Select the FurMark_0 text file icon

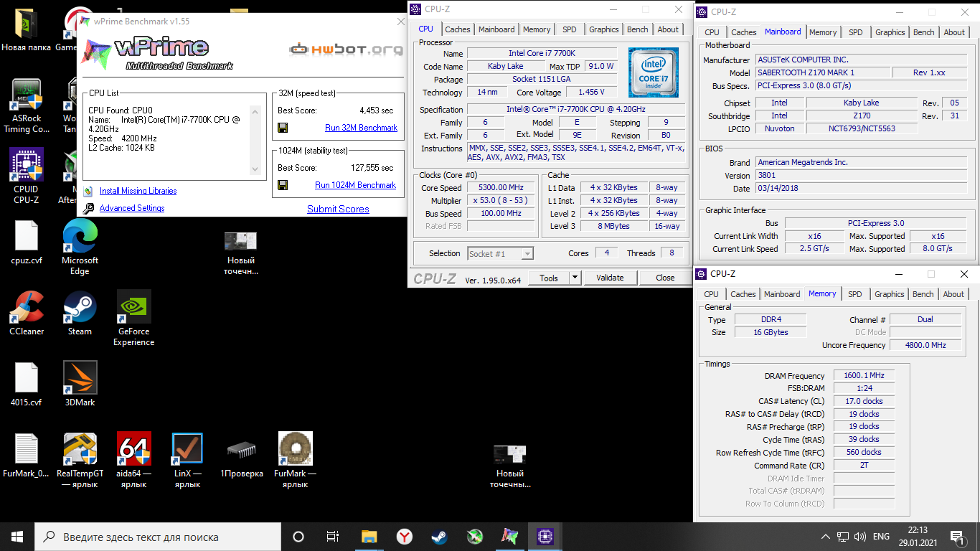pyautogui.click(x=27, y=456)
